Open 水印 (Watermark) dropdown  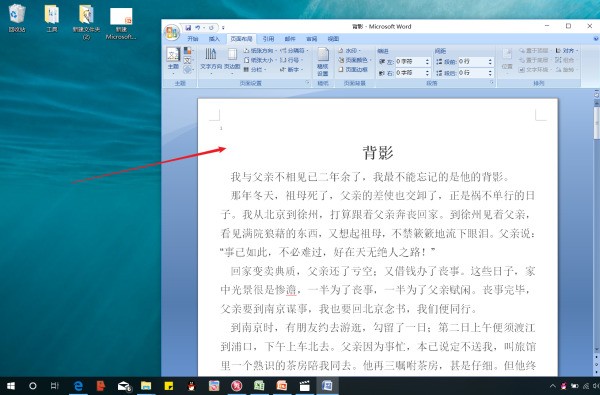(x=350, y=51)
